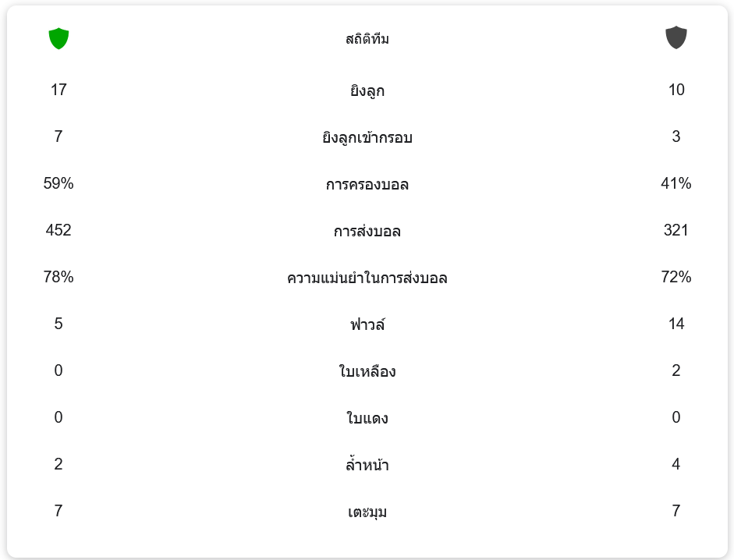Click the ความแม่นยำในการส่งบอล label
The height and width of the screenshot is (560, 734).
click(x=367, y=278)
